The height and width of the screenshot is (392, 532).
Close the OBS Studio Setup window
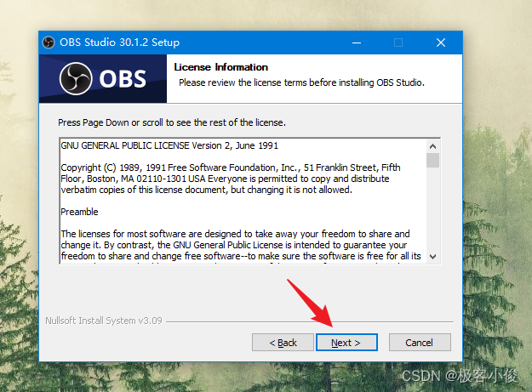pyautogui.click(x=440, y=43)
